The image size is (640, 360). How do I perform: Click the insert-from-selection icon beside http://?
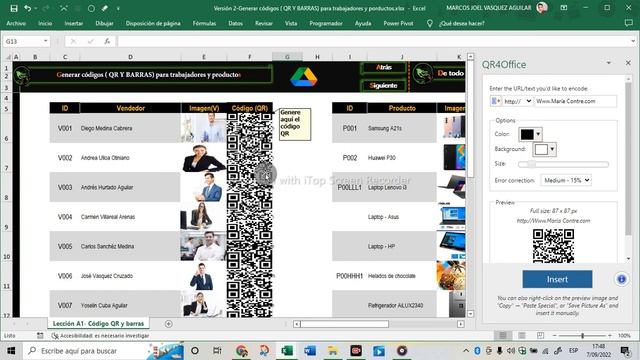(496, 101)
